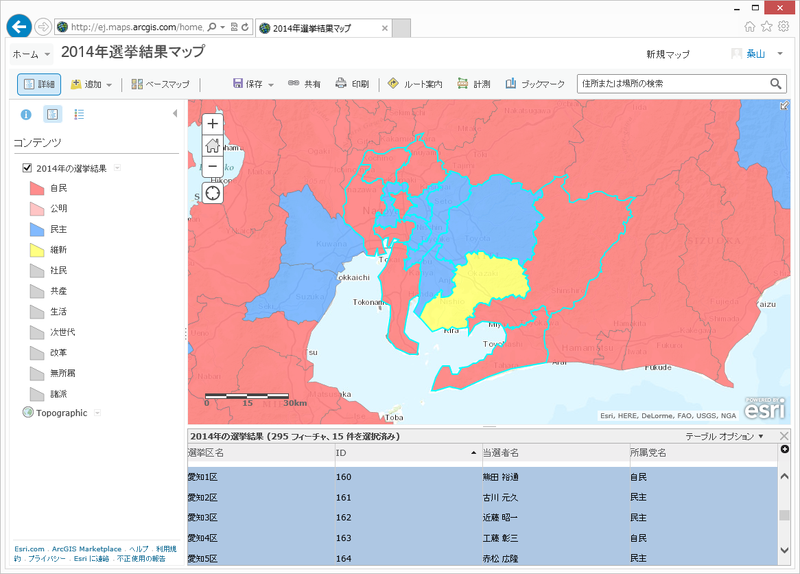Click the 詳細 details button
Image resolution: width=800 pixels, height=574 pixels.
[39, 84]
